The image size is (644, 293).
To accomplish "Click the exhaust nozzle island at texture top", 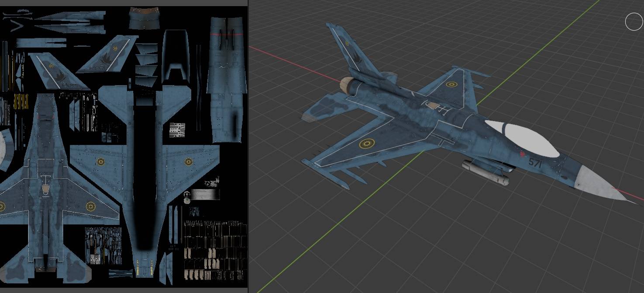I will tap(144, 18).
